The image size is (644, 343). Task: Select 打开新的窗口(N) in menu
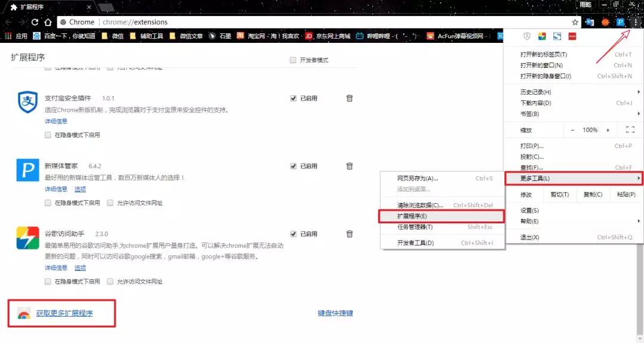574,66
